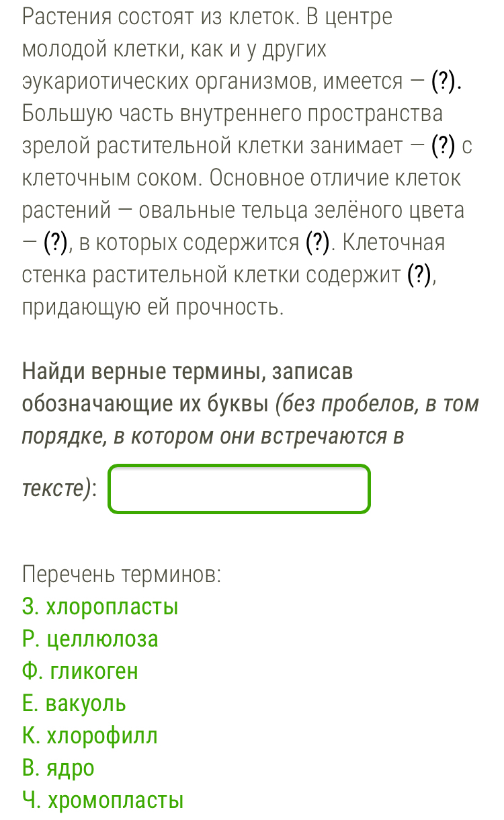Select the term Ч. хромопласты
The image size is (504, 820).
click(x=103, y=801)
